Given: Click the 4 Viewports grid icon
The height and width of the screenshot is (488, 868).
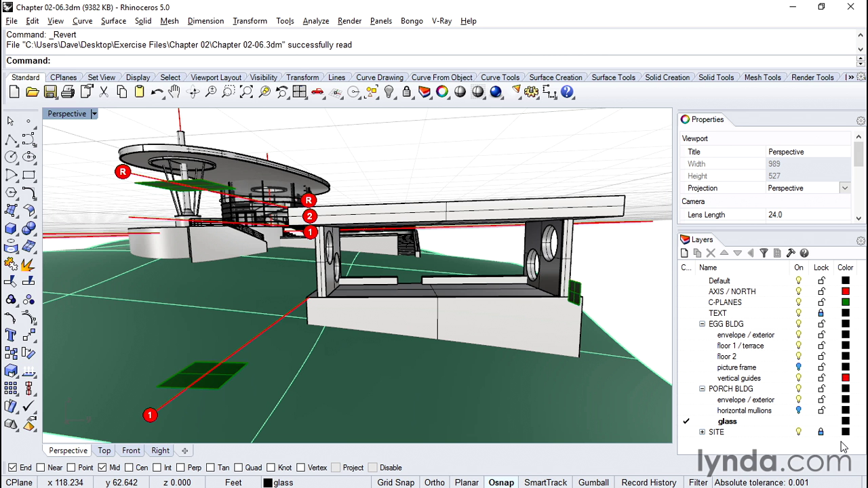Looking at the screenshot, I should 300,92.
